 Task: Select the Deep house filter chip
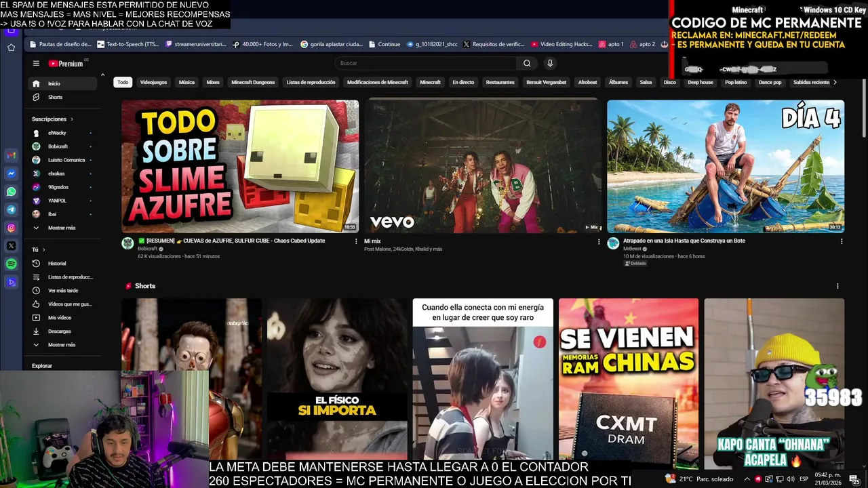tap(701, 82)
